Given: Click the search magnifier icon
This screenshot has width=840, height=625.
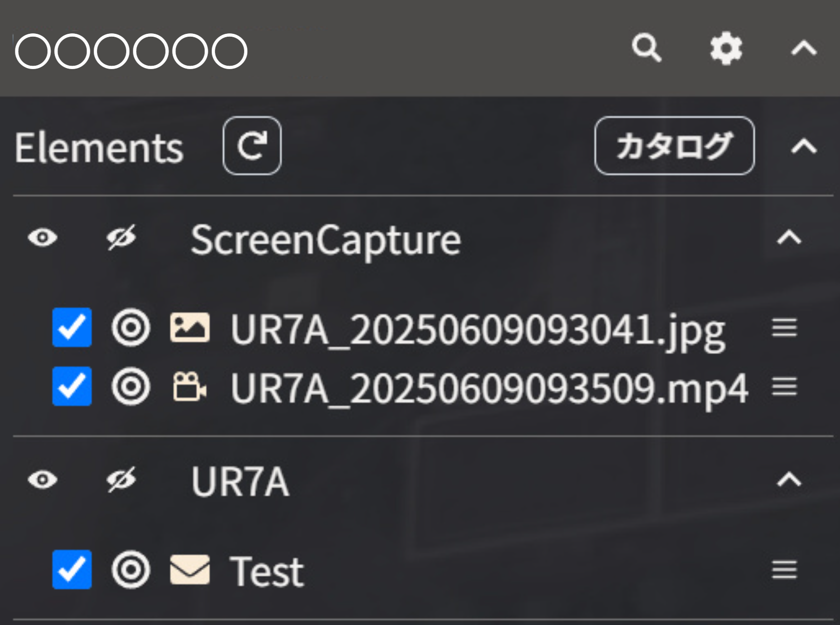Looking at the screenshot, I should 646,48.
